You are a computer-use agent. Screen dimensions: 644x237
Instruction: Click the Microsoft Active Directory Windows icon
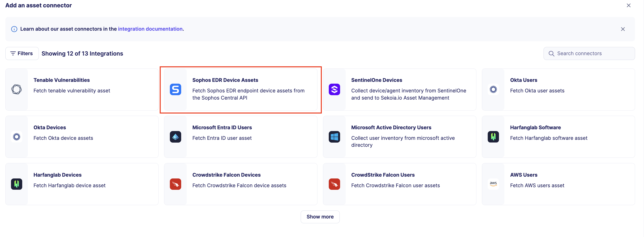(334, 137)
